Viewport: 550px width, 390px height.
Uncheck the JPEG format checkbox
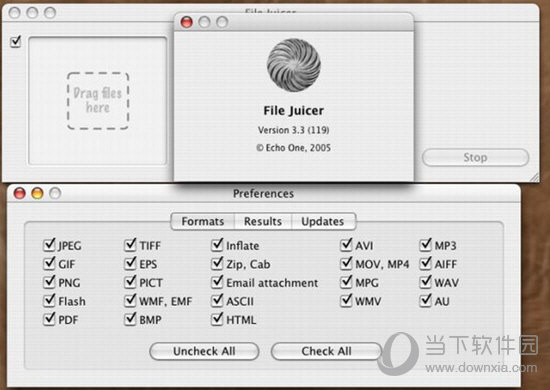coord(49,245)
